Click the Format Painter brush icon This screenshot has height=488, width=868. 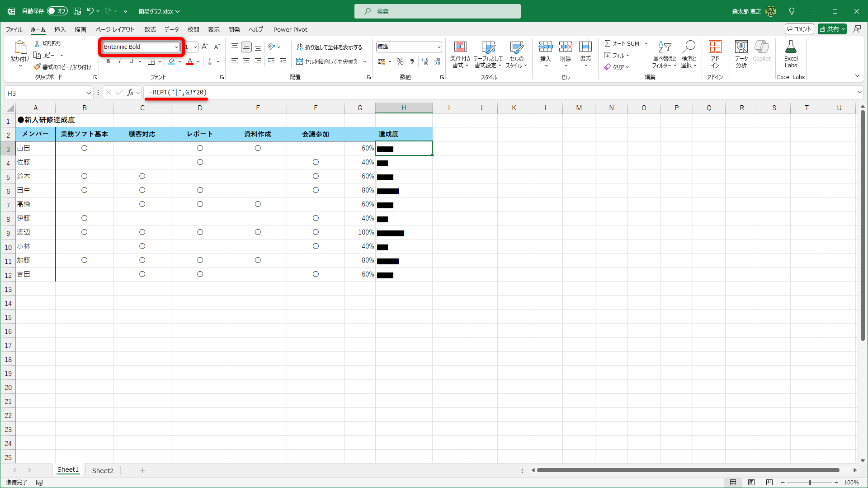pos(37,67)
